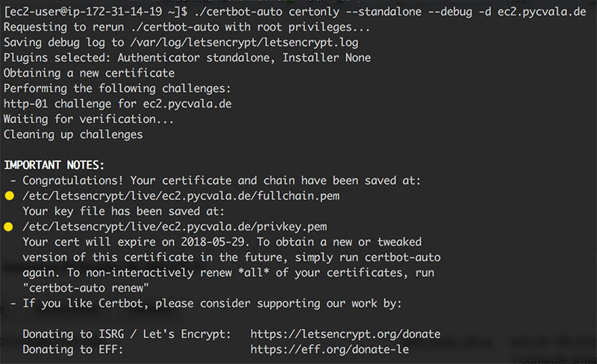Click the "Obtaining a new certificate" line
The image size is (597, 364).
[89, 73]
